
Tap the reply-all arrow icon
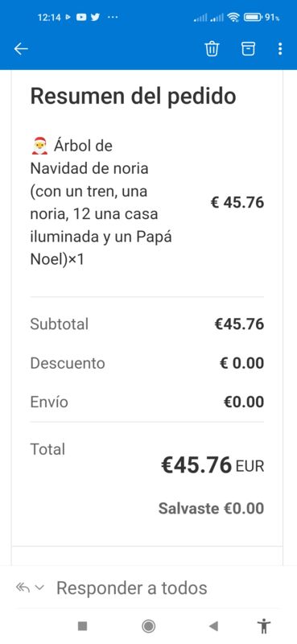click(23, 588)
